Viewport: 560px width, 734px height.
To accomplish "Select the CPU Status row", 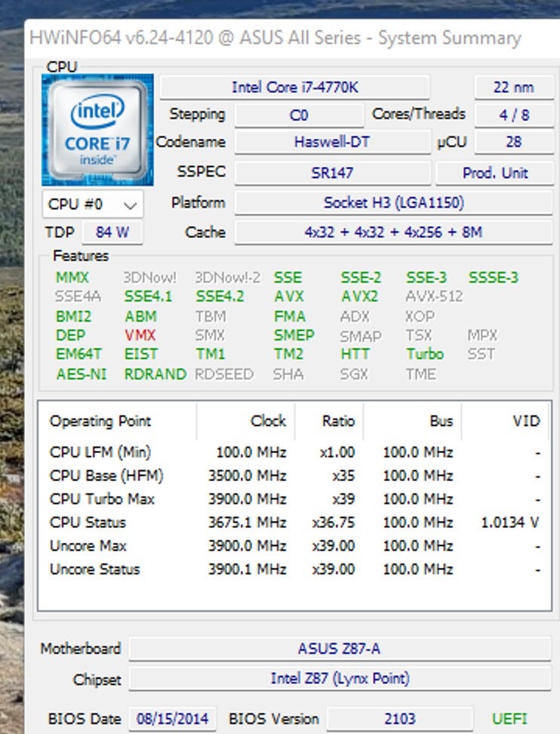I will coord(294,523).
